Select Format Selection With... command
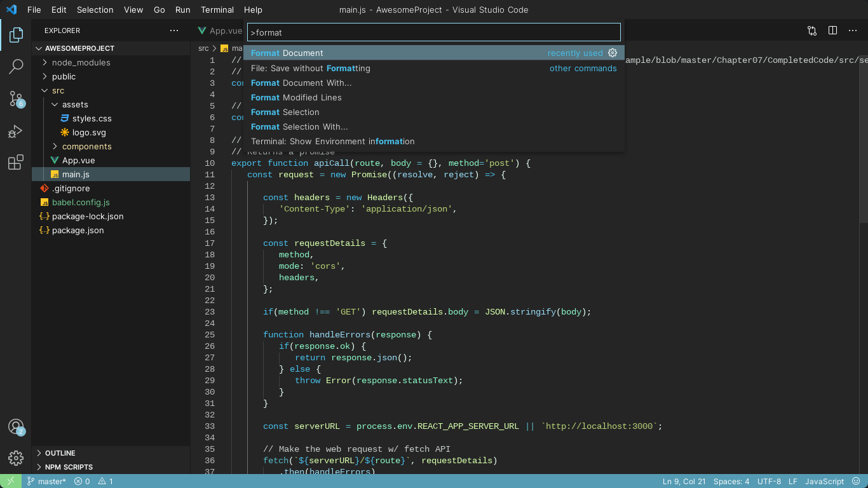Image resolution: width=868 pixels, height=488 pixels. (434, 126)
